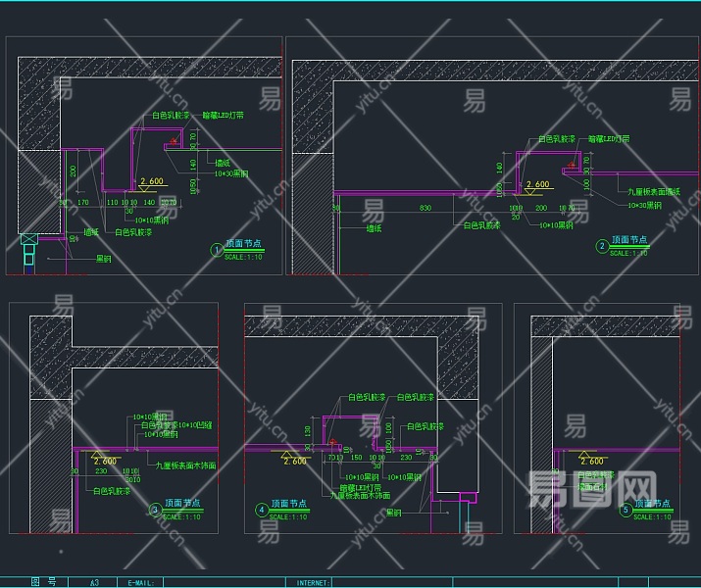
Task: Click the SCALE:1:10 text under detail 4
Action: point(288,517)
